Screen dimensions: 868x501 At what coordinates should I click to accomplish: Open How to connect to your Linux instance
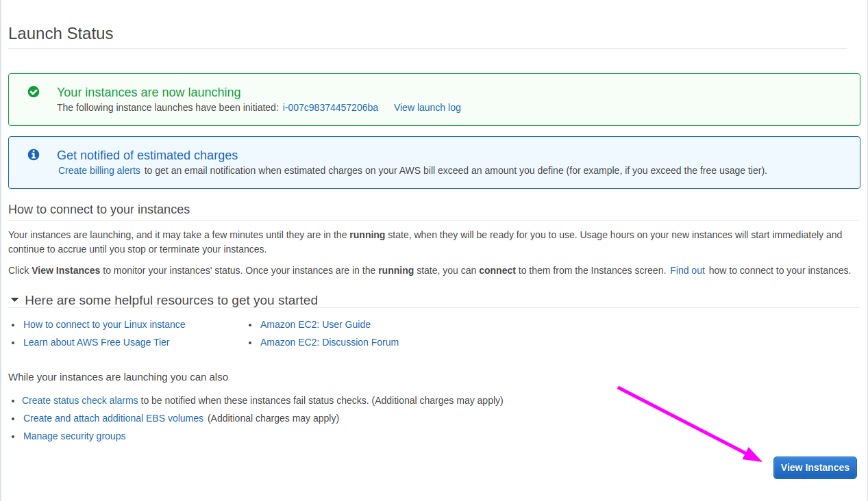(x=104, y=324)
